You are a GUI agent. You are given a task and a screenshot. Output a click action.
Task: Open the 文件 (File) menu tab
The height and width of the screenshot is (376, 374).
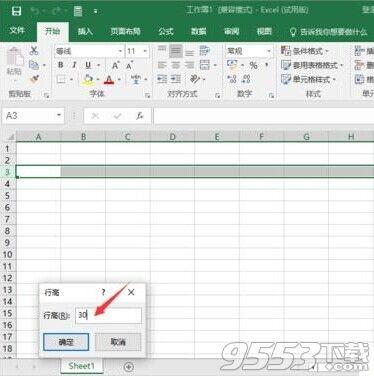[17, 31]
